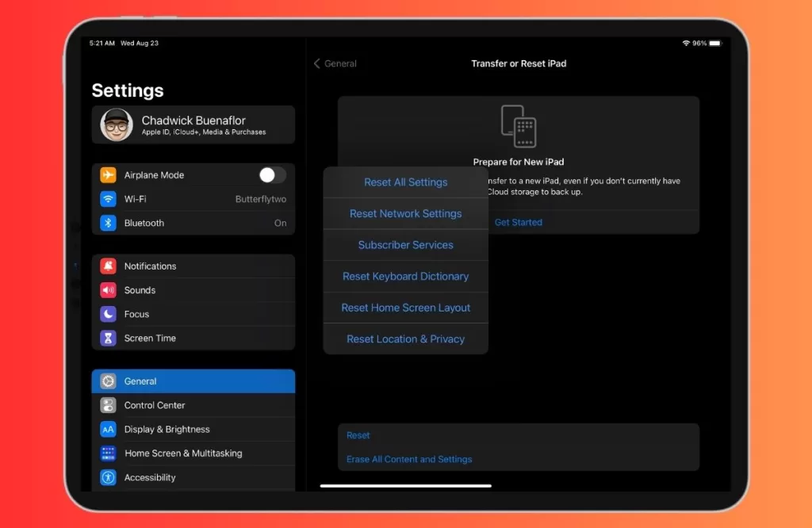Tap the Airplane Mode label

[x=154, y=175]
